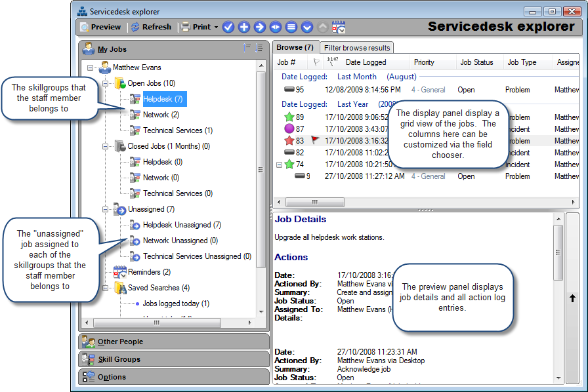The width and height of the screenshot is (588, 392).
Task: Open the Skill Groups panel
Action: click(x=174, y=359)
